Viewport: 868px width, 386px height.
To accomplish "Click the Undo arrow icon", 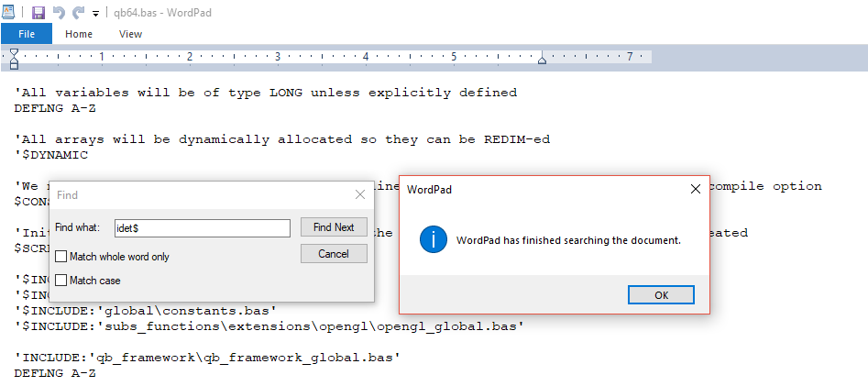I will (58, 13).
